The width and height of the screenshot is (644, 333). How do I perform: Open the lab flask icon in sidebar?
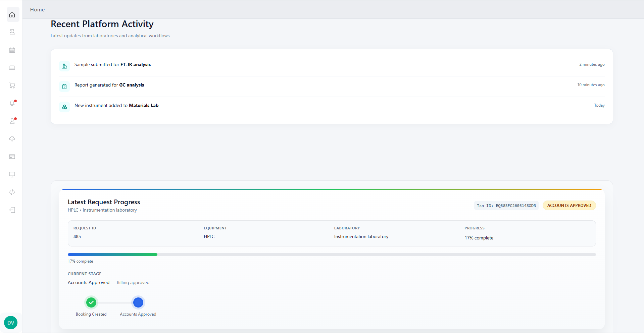pyautogui.click(x=12, y=32)
